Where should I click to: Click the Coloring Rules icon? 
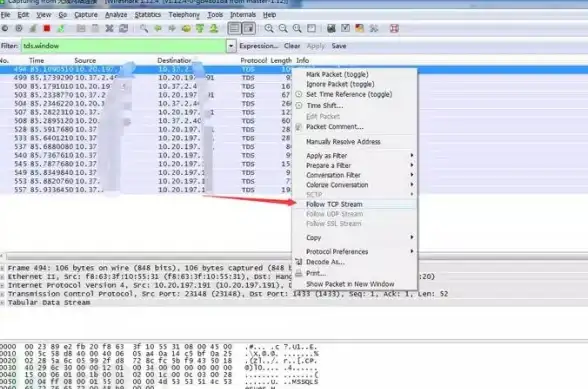pos(360,29)
